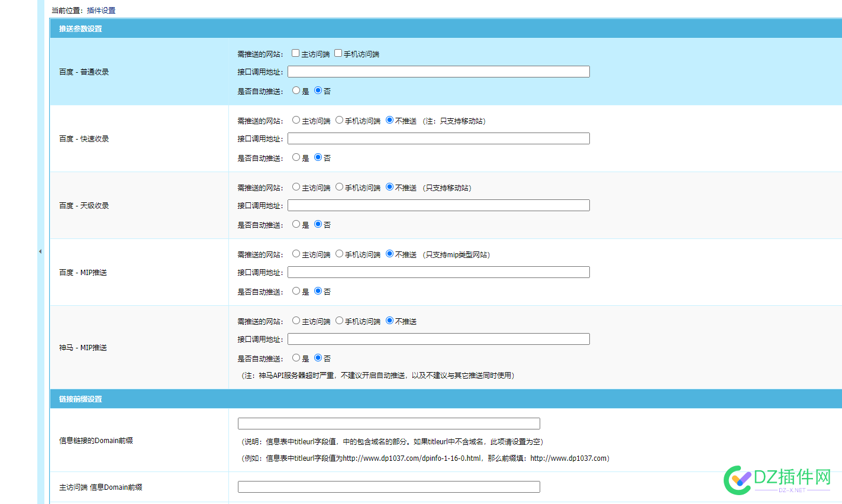Click the (只支持mip类型网站) note
The width and height of the screenshot is (842, 504).
pyautogui.click(x=456, y=254)
